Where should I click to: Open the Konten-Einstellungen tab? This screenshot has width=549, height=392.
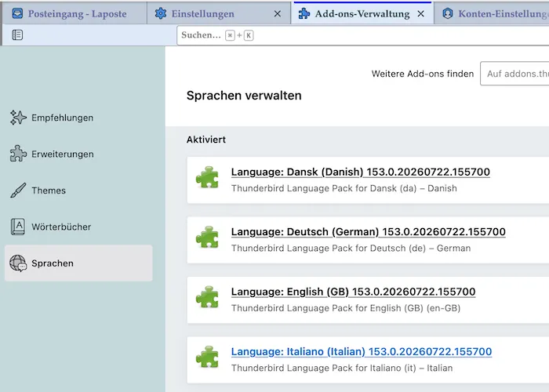click(x=492, y=13)
